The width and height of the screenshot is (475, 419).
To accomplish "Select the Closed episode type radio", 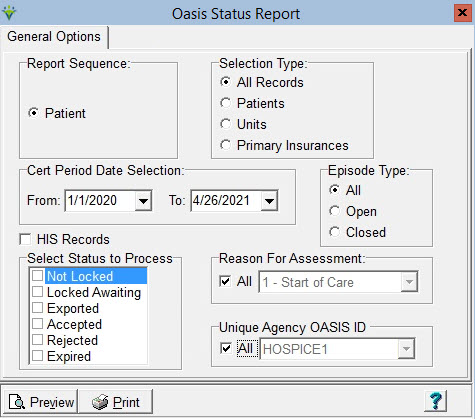I will click(x=335, y=232).
